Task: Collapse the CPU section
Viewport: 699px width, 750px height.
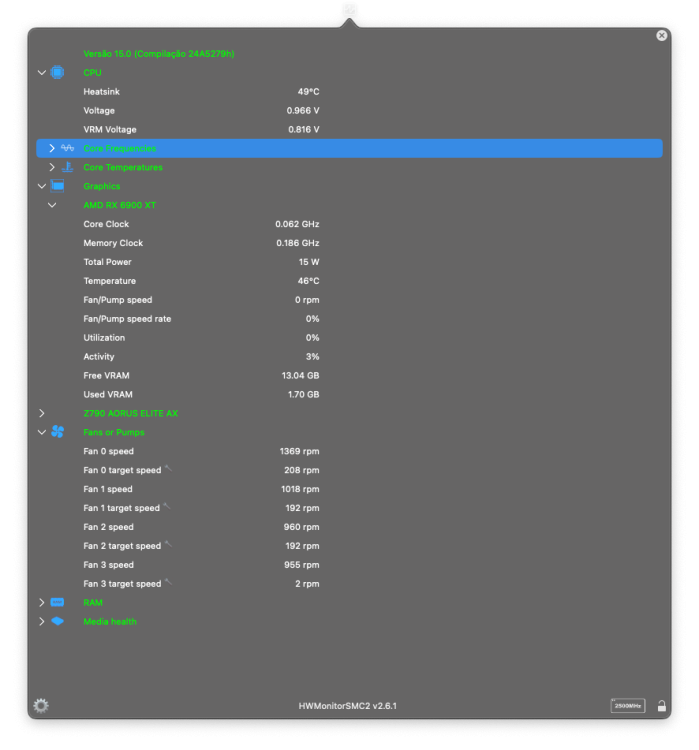Action: (x=42, y=73)
